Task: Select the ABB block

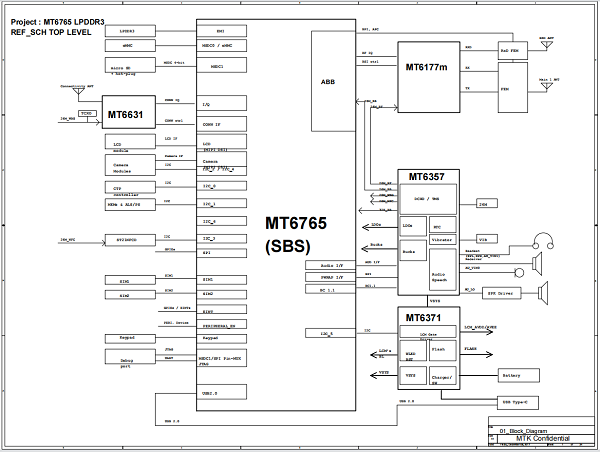Action: coord(327,82)
